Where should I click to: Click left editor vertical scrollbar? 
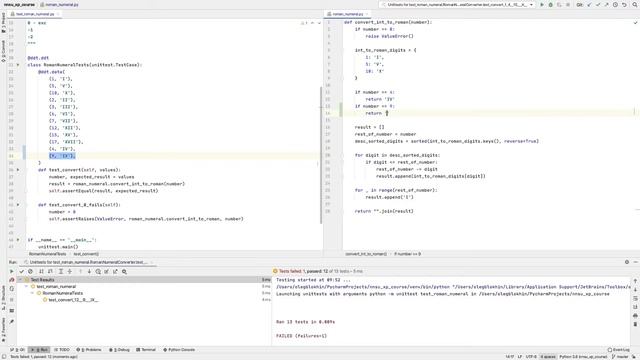(321, 155)
